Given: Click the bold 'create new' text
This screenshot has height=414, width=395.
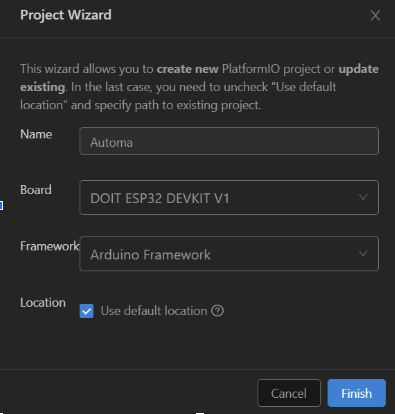Looking at the screenshot, I should click(188, 69).
